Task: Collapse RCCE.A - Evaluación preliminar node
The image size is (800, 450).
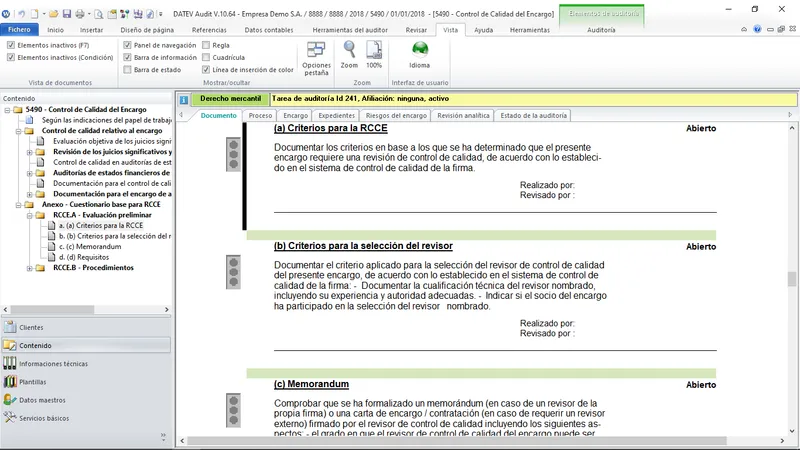Action: tap(30, 215)
